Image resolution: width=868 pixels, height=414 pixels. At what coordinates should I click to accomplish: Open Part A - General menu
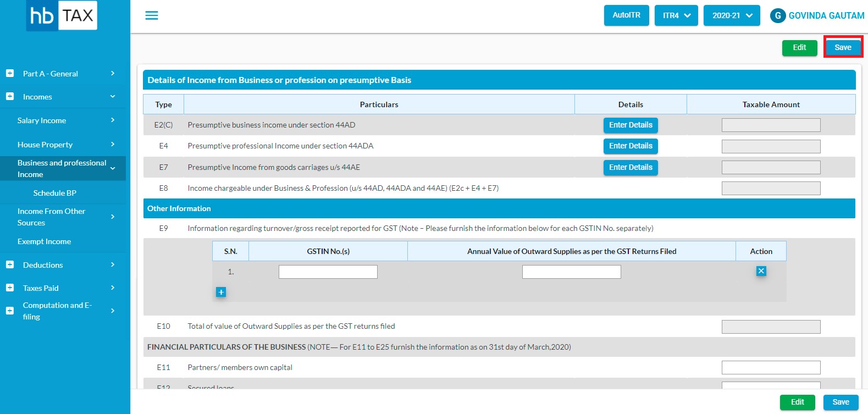pos(51,74)
